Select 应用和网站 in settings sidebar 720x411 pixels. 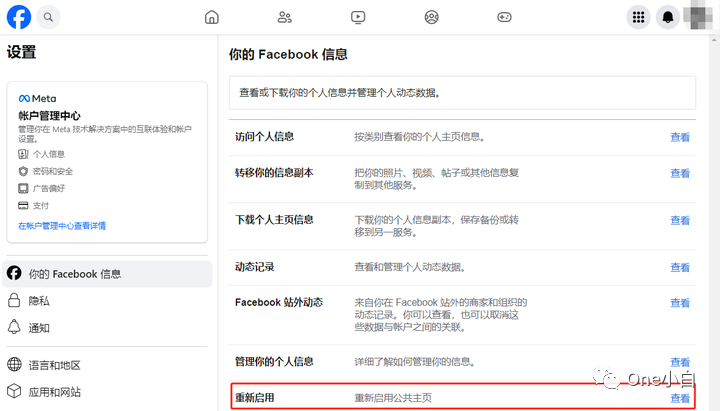click(107, 392)
